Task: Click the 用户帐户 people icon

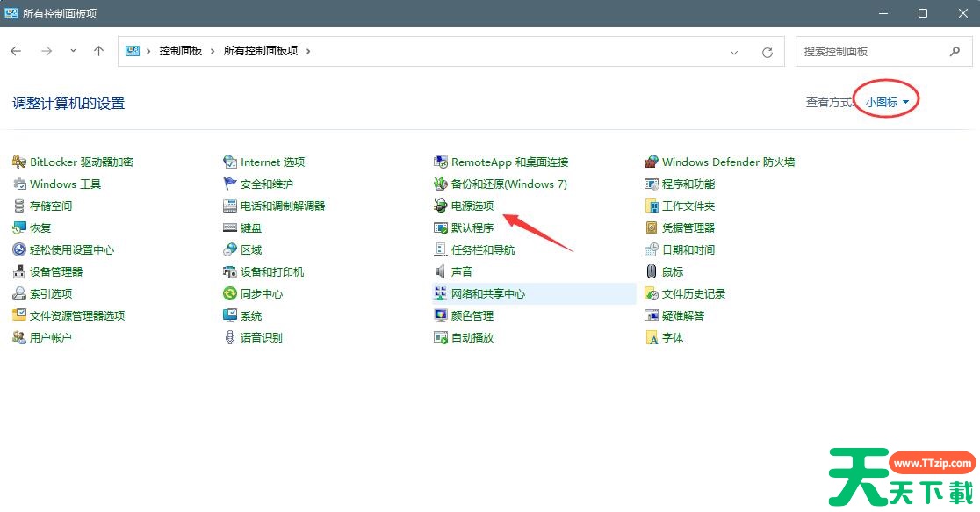Action: pos(19,337)
